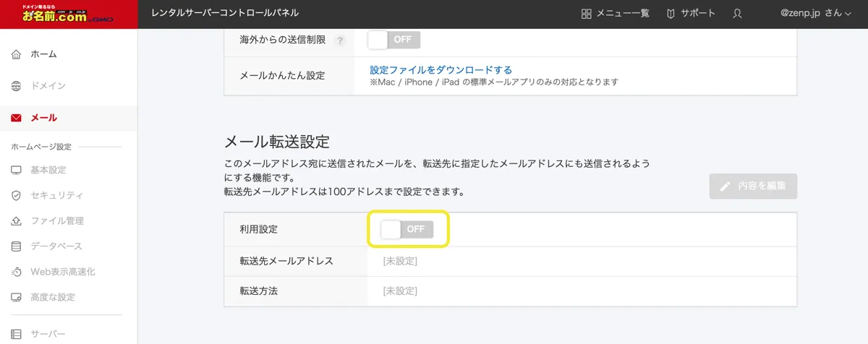Open the メニュー一覧 menu
Screen dimensions: 868x344
(616, 13)
